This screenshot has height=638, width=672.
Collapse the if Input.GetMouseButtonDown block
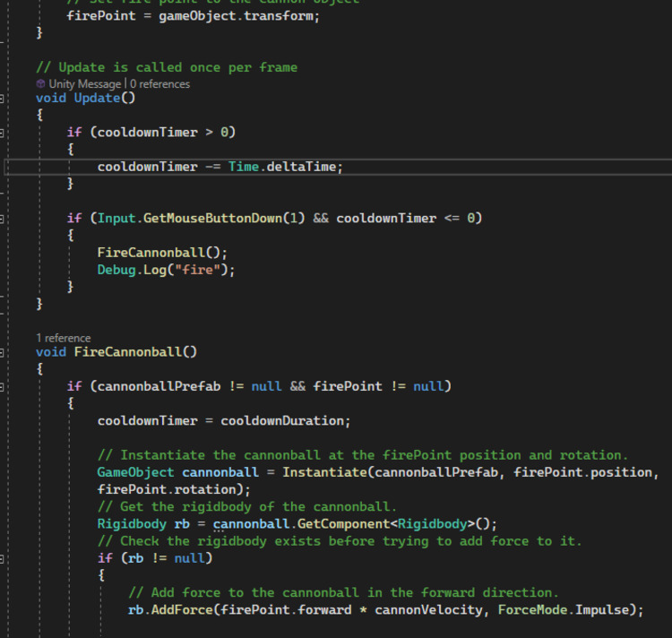2,219
